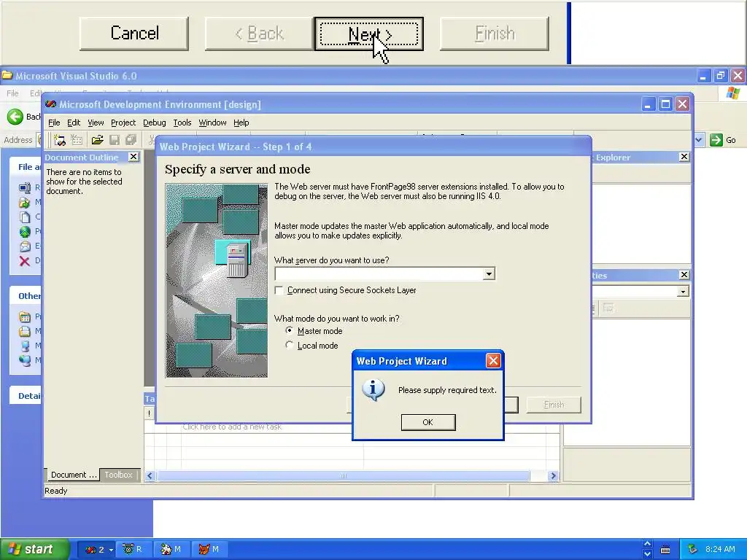Enable Connect using Secure Sockets Layer

[x=279, y=290]
